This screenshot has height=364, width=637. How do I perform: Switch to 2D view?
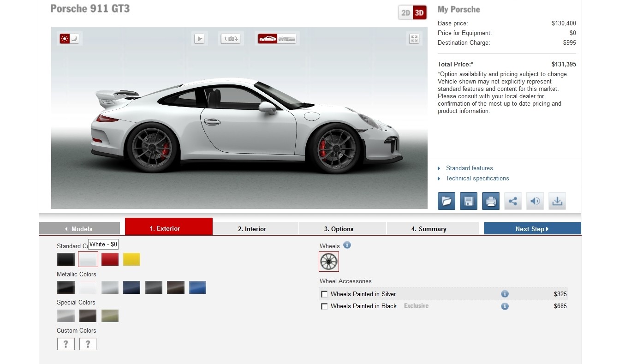pos(406,12)
